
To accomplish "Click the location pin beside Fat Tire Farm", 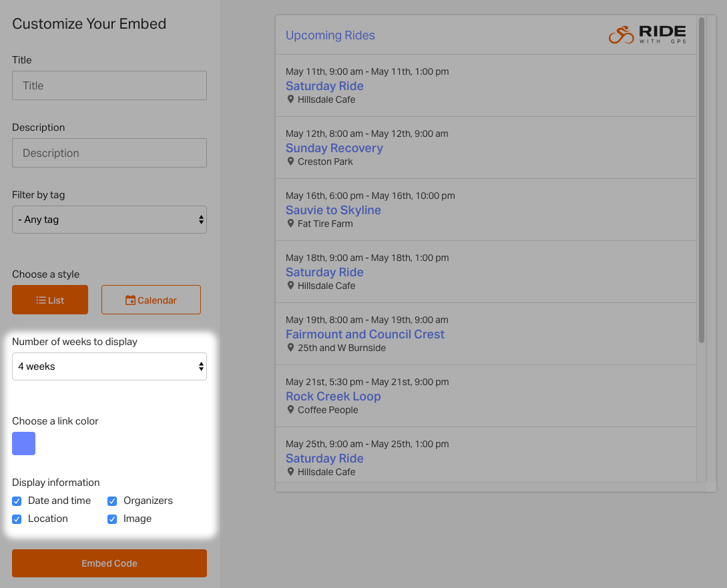I will [290, 224].
